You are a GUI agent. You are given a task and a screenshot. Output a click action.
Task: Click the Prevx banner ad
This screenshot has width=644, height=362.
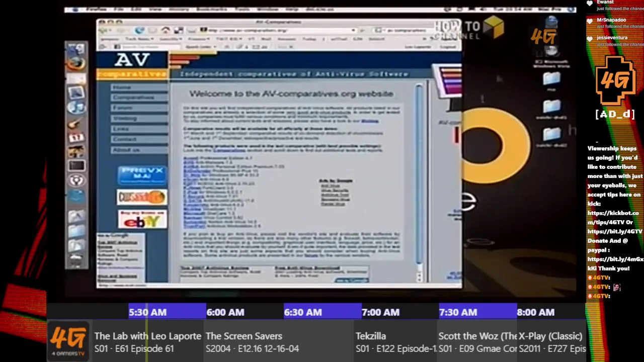coord(142,175)
